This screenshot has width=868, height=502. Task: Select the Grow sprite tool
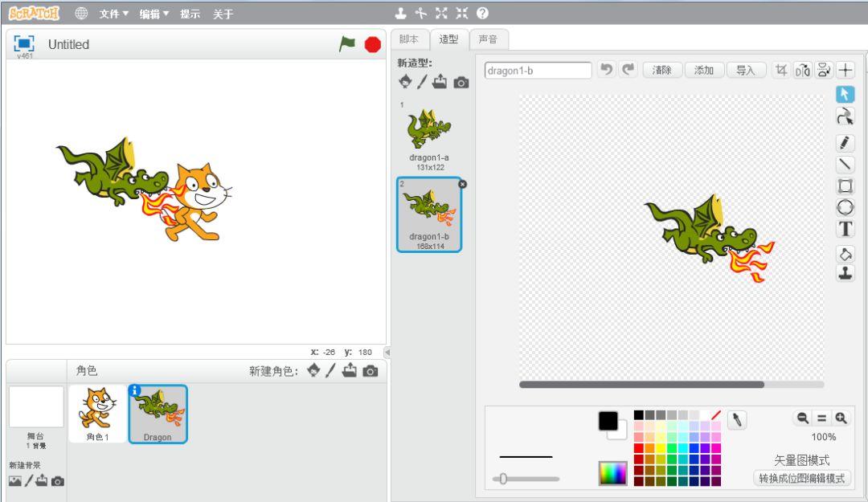coord(442,14)
